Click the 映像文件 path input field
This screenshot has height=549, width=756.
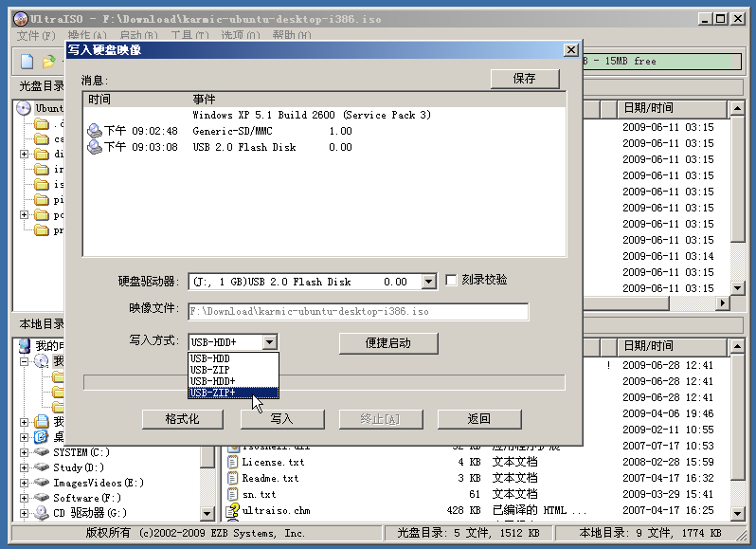pyautogui.click(x=358, y=312)
